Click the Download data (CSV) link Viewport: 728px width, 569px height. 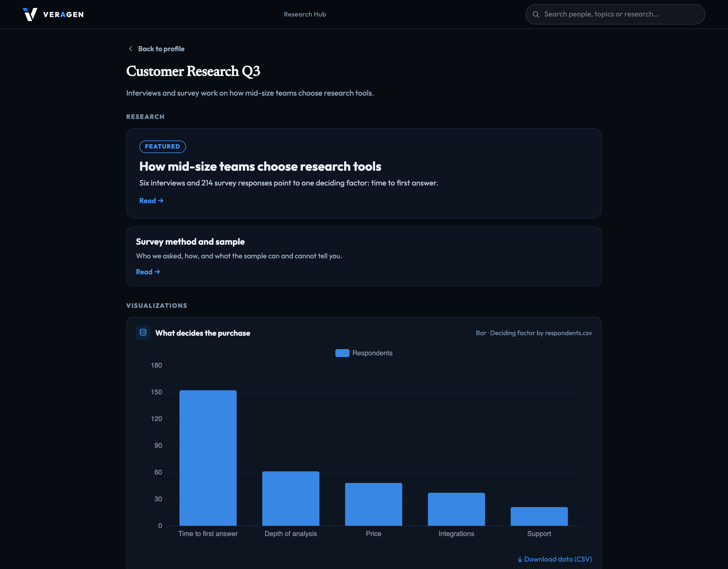point(555,559)
